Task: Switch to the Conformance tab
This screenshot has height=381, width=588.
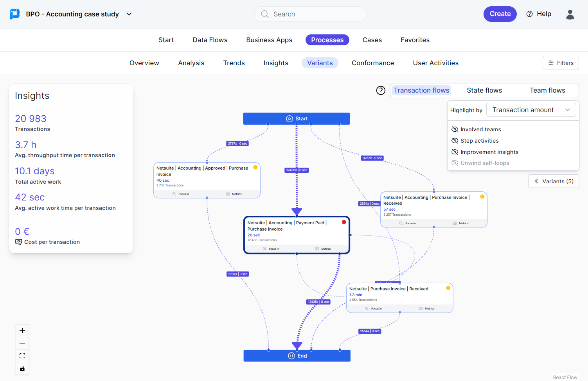Action: pos(372,63)
